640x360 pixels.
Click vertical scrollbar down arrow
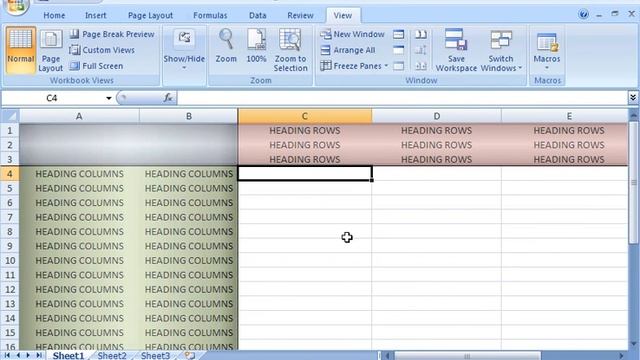[634, 344]
